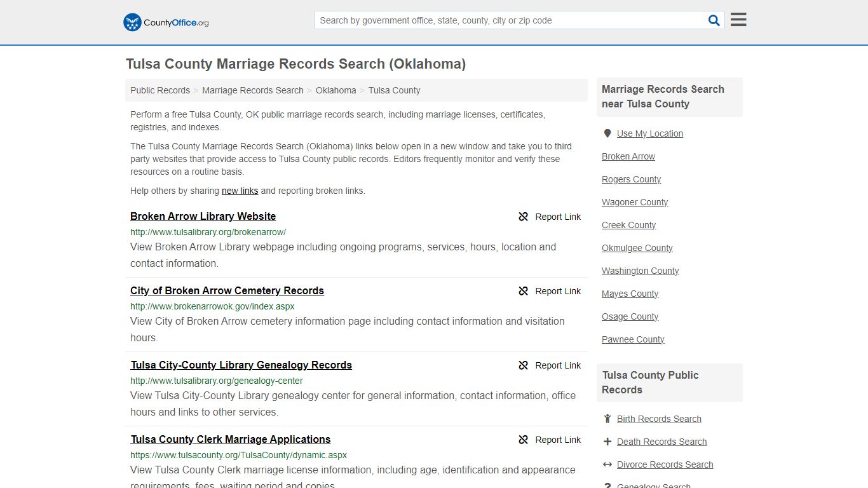Select Mayes County in nearby list
Viewport: 868px width, 488px height.
coord(630,294)
